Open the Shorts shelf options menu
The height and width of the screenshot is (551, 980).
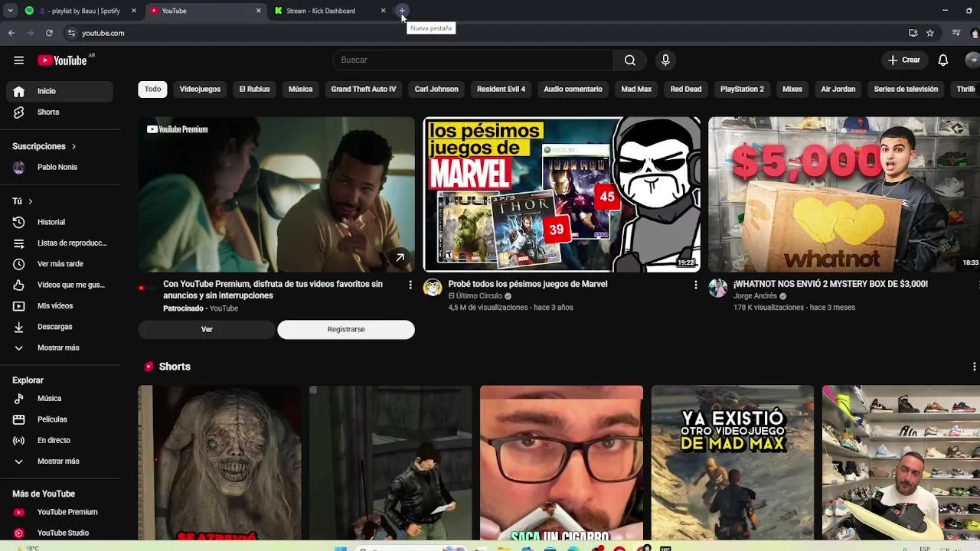pyautogui.click(x=974, y=367)
